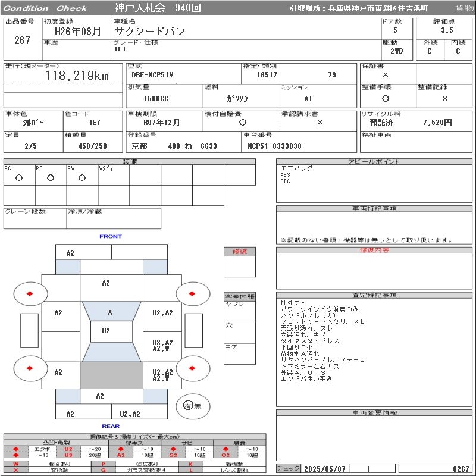
Task: Click the chassis number NCP51-0333838
Action: click(x=274, y=146)
